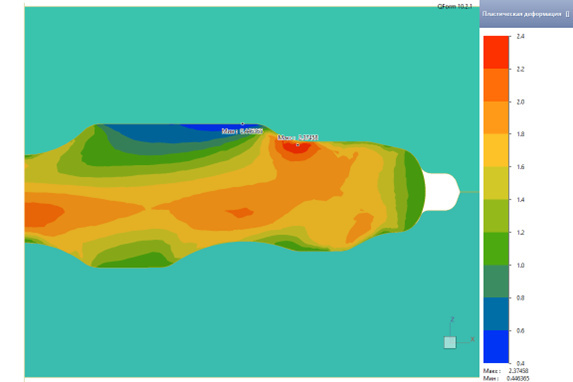Select the dark teal-green 0.8–1.0 legend band

point(496,281)
